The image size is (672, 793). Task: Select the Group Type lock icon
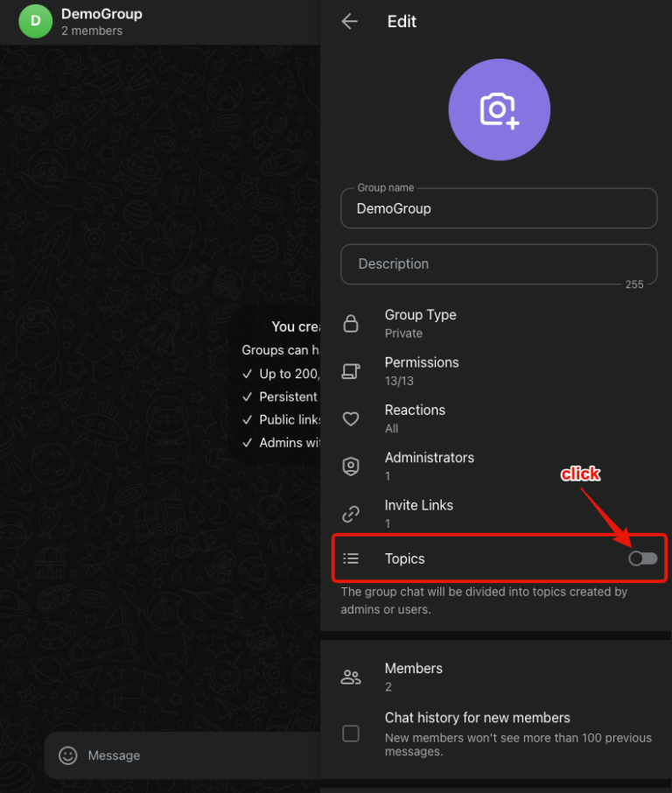click(351, 323)
